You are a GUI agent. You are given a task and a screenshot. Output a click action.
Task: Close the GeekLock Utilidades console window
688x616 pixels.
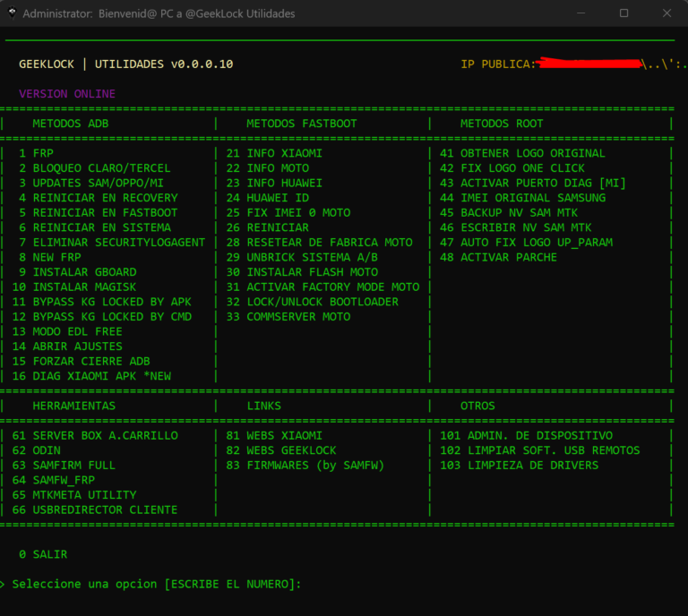pyautogui.click(x=666, y=13)
